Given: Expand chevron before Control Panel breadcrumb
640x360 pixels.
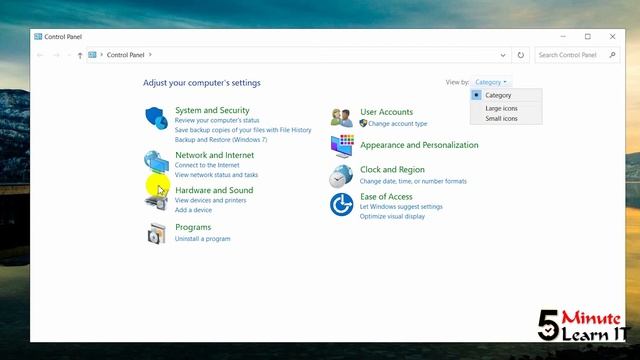Looking at the screenshot, I should [102, 55].
